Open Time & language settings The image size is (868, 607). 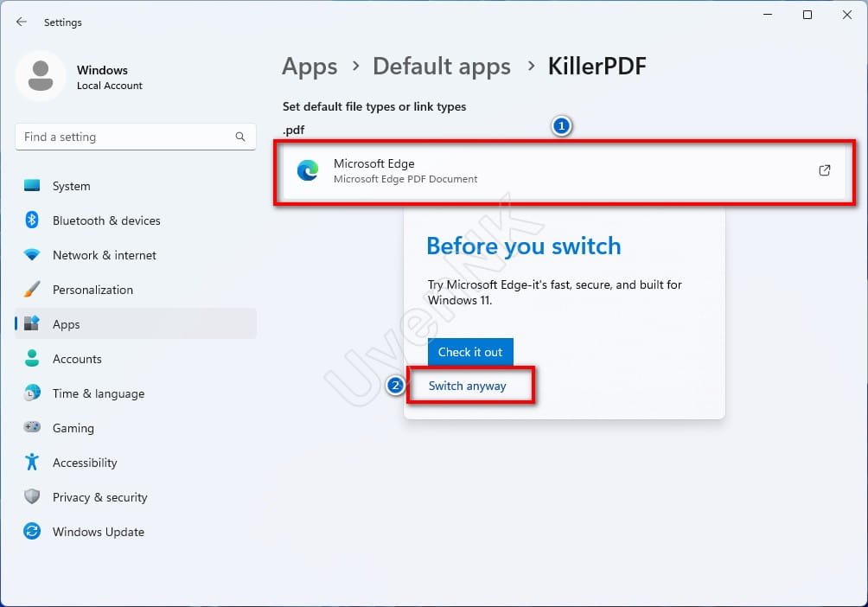136,393
